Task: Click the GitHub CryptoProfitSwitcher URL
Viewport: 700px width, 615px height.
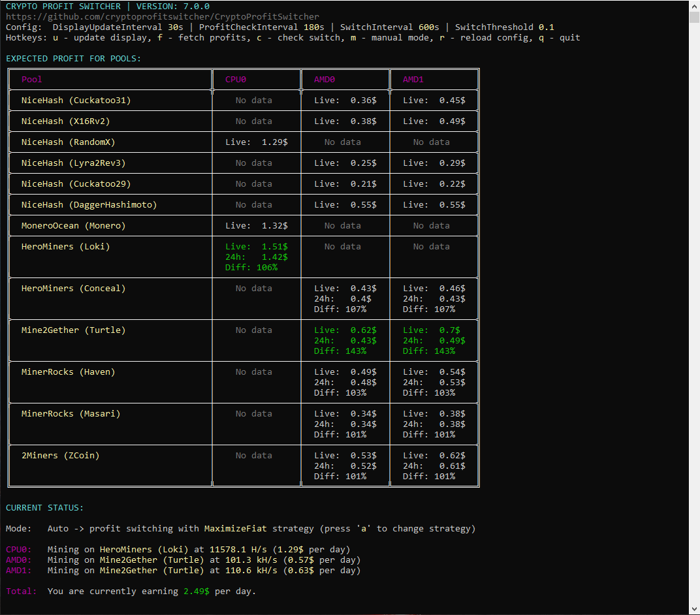Action: [163, 17]
